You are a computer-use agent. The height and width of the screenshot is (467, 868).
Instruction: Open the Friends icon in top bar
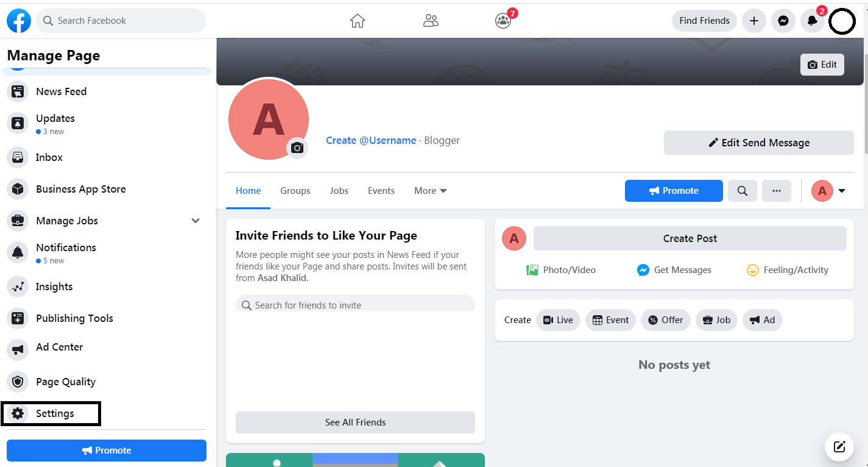(x=431, y=21)
